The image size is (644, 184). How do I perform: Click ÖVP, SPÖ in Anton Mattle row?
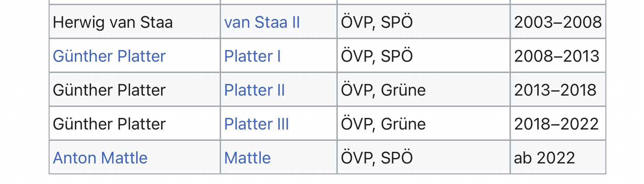377,158
